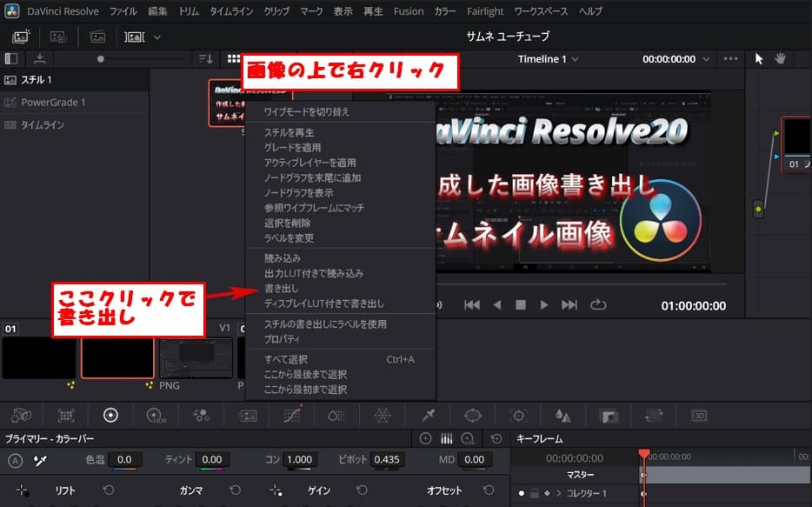Open the viewer three-dot options menu
Image resolution: width=812 pixels, height=507 pixels.
coord(730,59)
